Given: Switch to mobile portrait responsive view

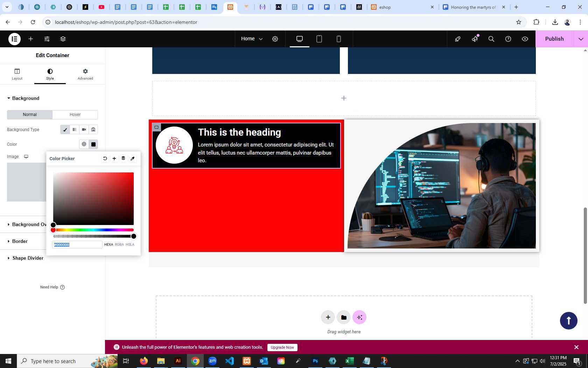Looking at the screenshot, I should point(339,39).
